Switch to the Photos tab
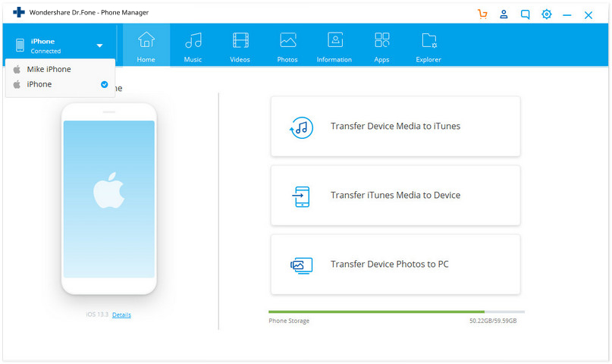The height and width of the screenshot is (364, 612). pyautogui.click(x=287, y=45)
